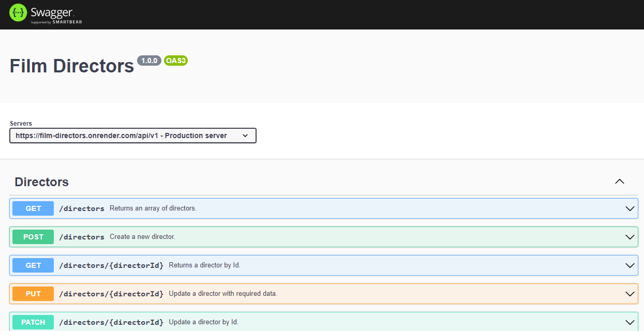Click the 'Create a new director' description

pyautogui.click(x=142, y=237)
